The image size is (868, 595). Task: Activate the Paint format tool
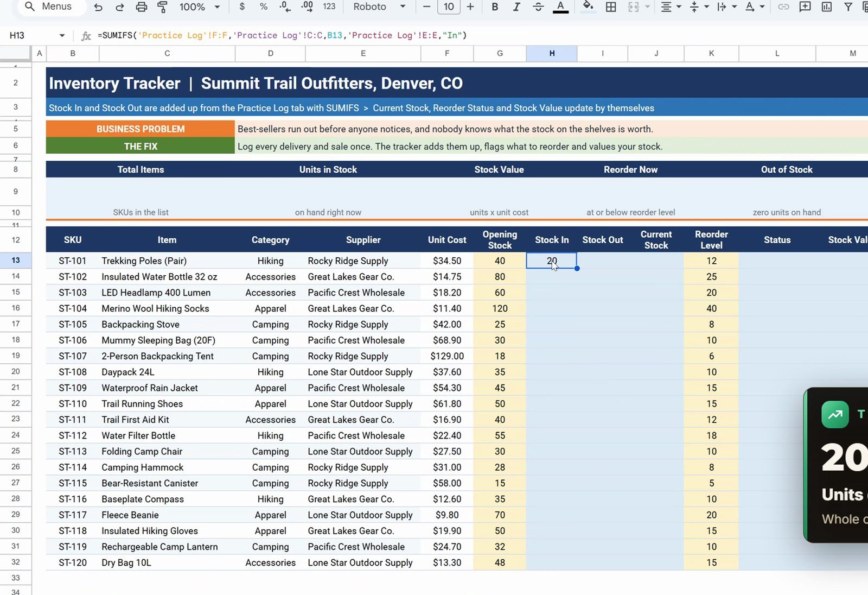(162, 7)
